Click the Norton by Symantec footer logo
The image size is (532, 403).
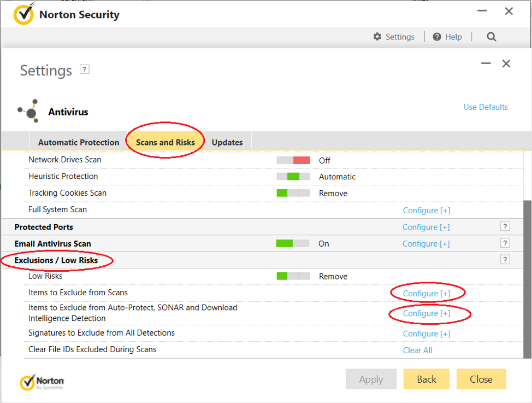pos(42,382)
